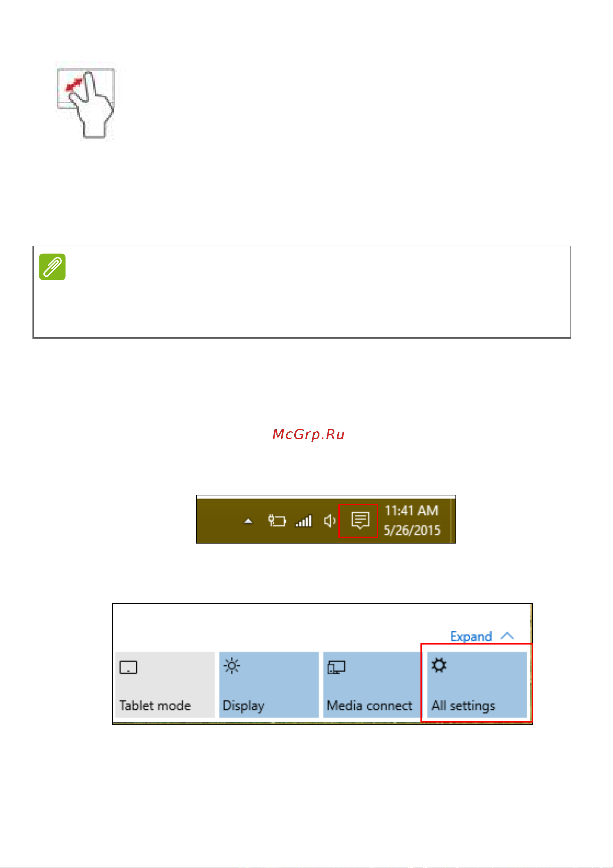
Task: Toggle the Display brightness tile
Action: [269, 685]
